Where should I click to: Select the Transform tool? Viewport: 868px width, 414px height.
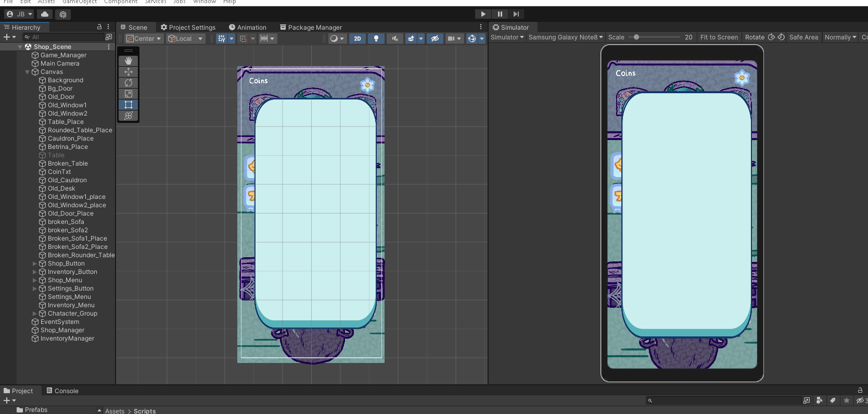click(x=129, y=116)
